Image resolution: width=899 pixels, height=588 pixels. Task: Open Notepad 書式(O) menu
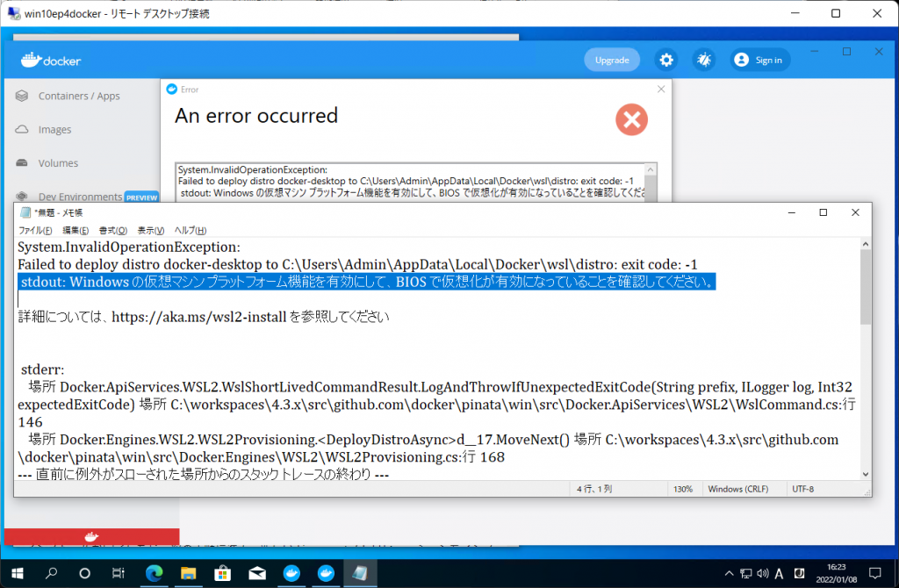113,231
